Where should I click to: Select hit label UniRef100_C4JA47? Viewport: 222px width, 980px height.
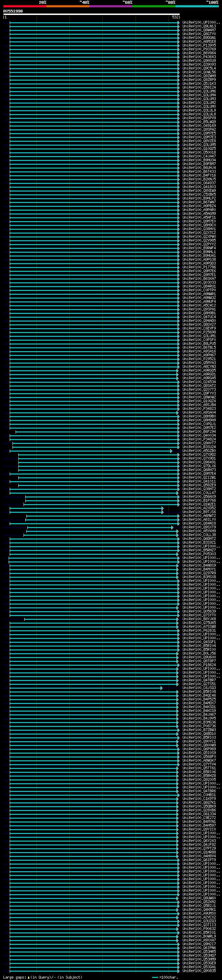(x=199, y=156)
